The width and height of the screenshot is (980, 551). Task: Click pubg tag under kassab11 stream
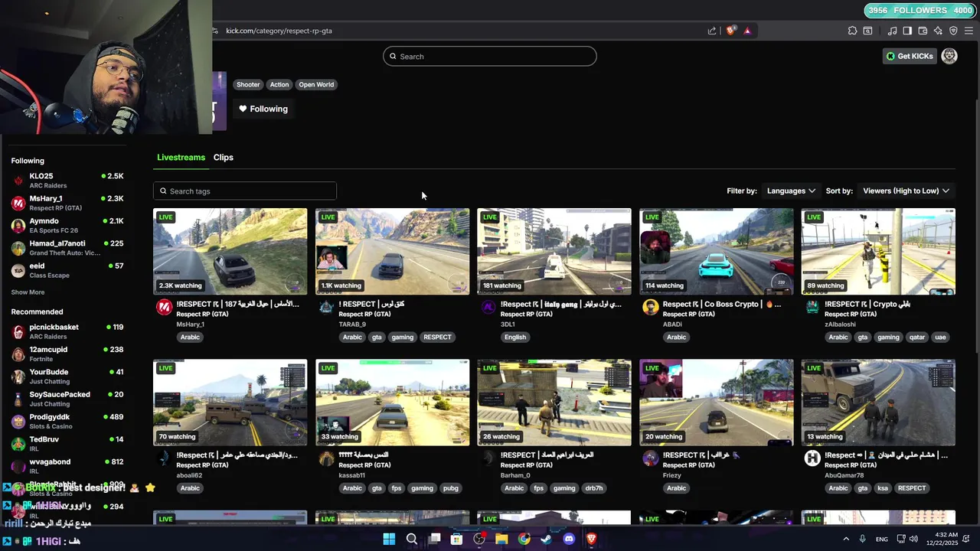coord(451,487)
